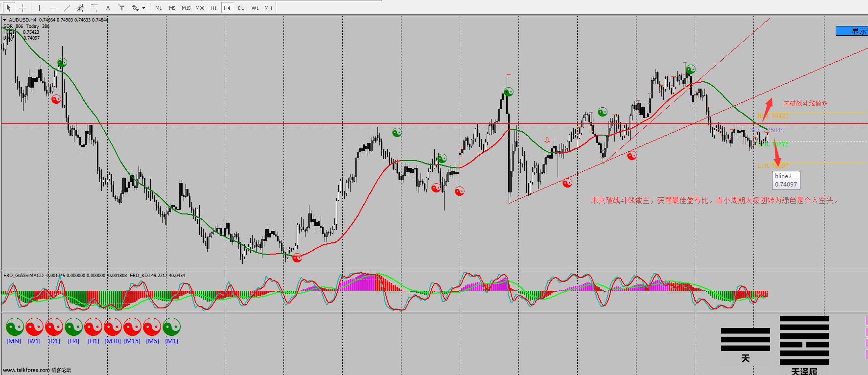Activate the crosshair tool
The height and width of the screenshot is (375, 868).
[x=23, y=8]
